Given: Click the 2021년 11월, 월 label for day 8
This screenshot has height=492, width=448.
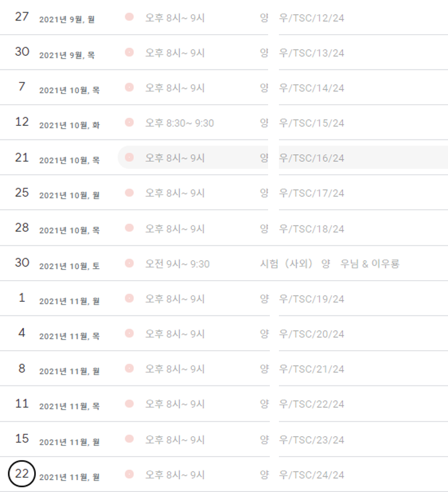Looking at the screenshot, I should (x=69, y=371).
